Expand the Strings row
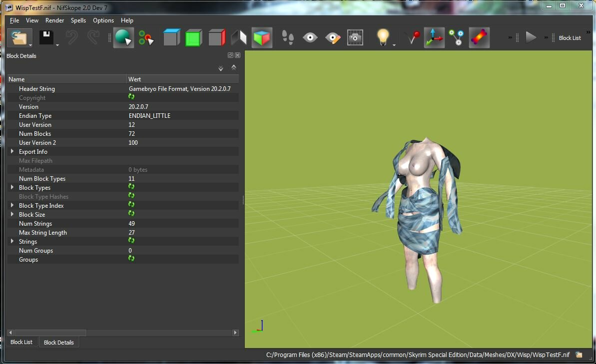 tap(12, 241)
